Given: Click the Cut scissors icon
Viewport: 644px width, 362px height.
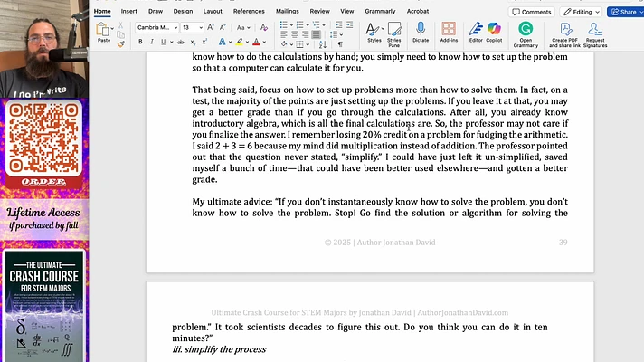Looking at the screenshot, I should [121, 25].
